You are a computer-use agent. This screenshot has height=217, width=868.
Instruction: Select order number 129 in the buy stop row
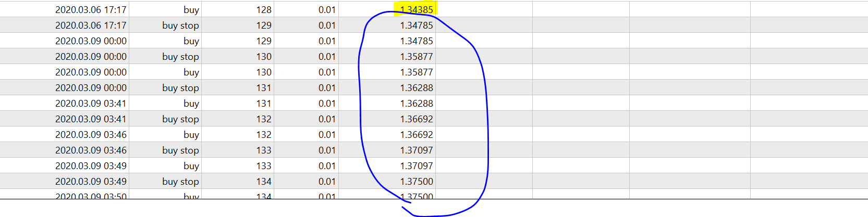coord(264,25)
